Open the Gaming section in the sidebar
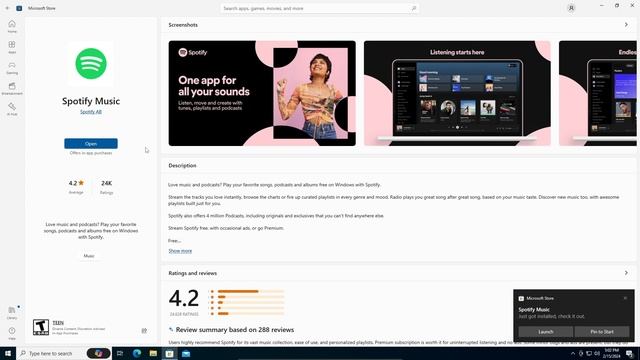 click(x=12, y=68)
